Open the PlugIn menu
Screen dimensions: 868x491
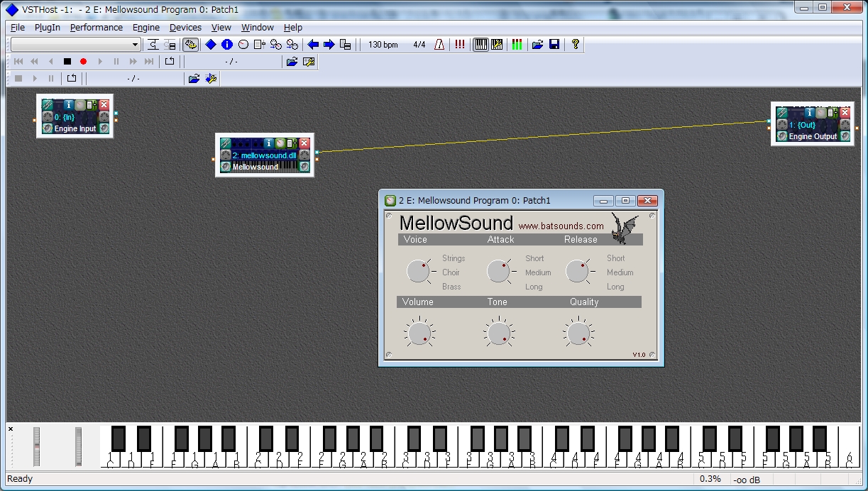48,28
